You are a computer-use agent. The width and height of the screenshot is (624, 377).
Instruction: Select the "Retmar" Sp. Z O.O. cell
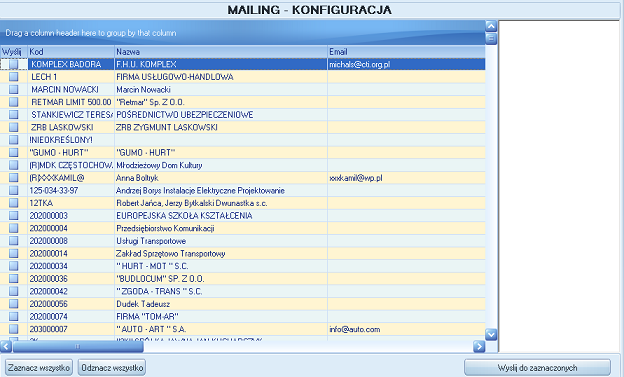(x=221, y=102)
